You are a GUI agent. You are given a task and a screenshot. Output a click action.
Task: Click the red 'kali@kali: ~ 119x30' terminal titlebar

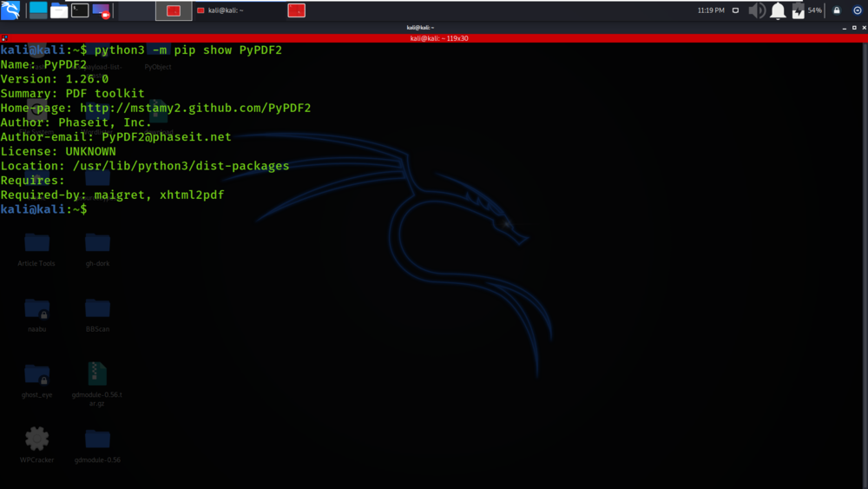click(x=439, y=38)
